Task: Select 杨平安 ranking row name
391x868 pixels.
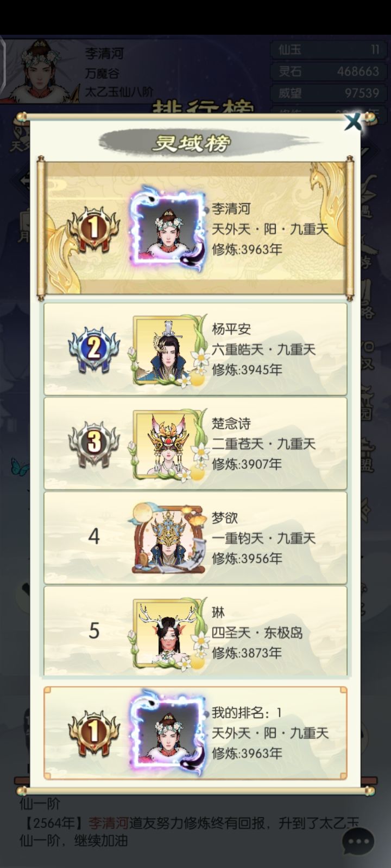Action: [231, 329]
